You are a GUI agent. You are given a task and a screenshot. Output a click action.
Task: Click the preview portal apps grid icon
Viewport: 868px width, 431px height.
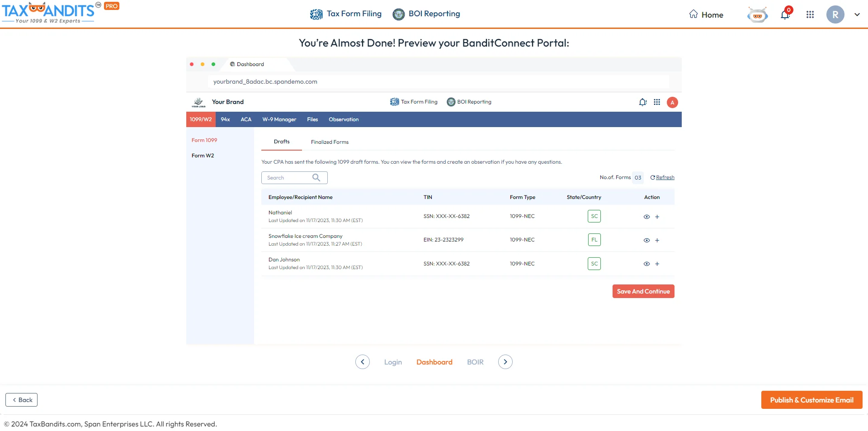[x=657, y=102]
